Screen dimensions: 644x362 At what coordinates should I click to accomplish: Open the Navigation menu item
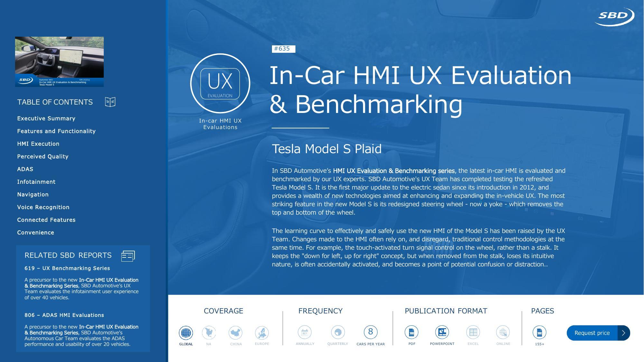[x=33, y=194]
